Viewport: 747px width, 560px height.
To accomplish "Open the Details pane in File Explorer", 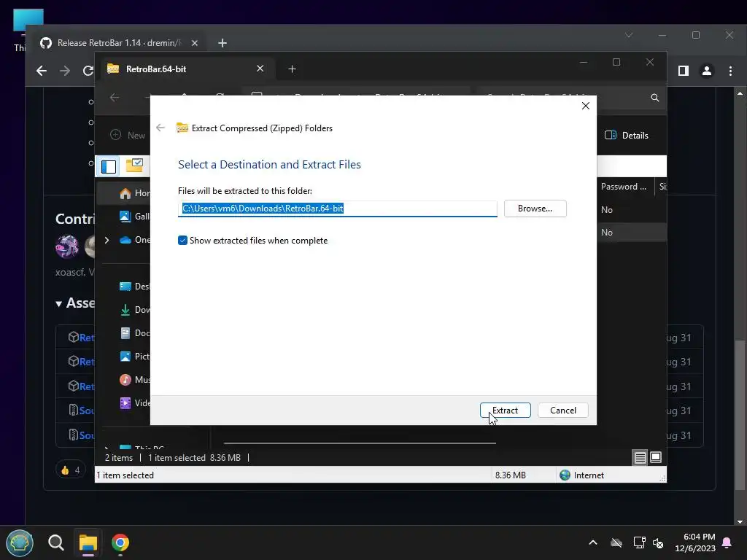I will point(627,135).
